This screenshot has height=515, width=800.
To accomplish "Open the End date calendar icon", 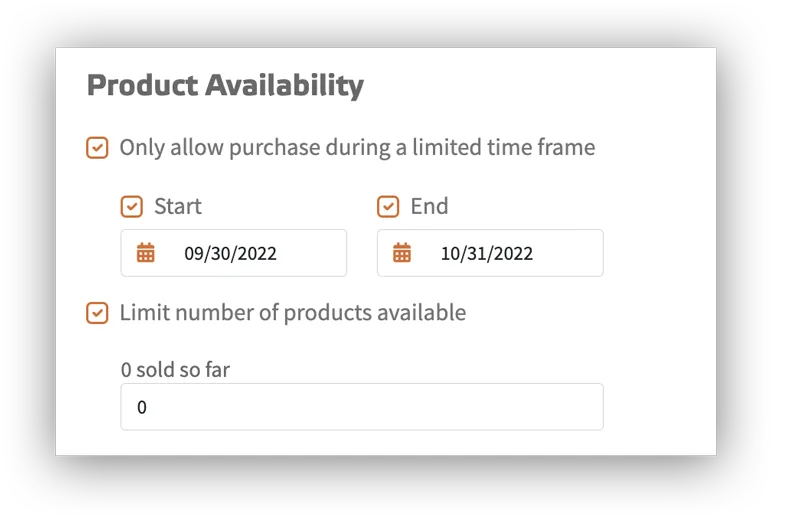I will tap(402, 253).
